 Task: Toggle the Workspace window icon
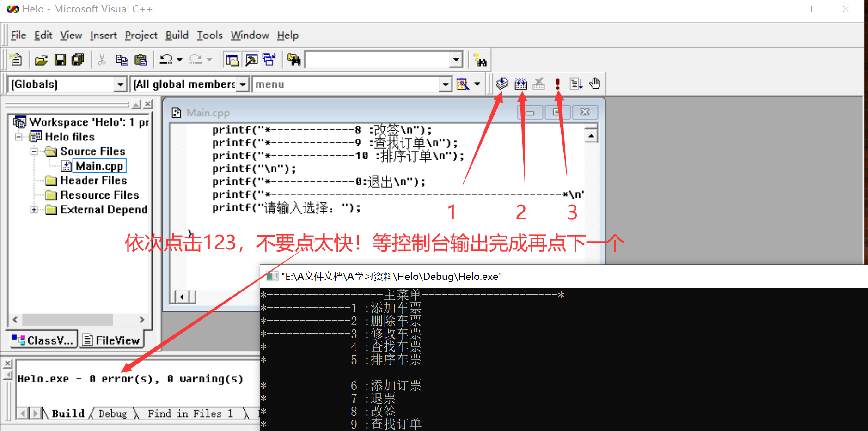tap(232, 60)
